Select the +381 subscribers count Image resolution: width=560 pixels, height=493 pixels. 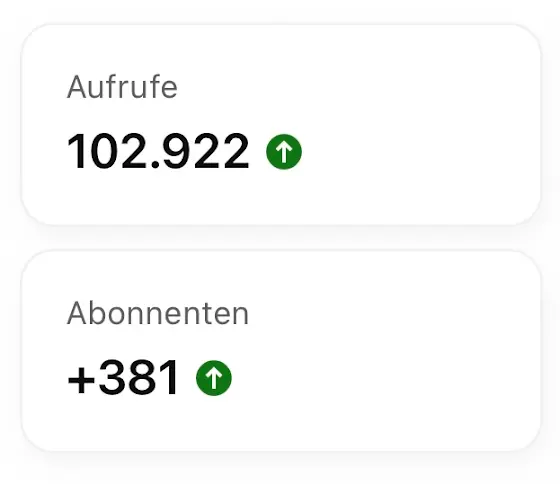(123, 377)
